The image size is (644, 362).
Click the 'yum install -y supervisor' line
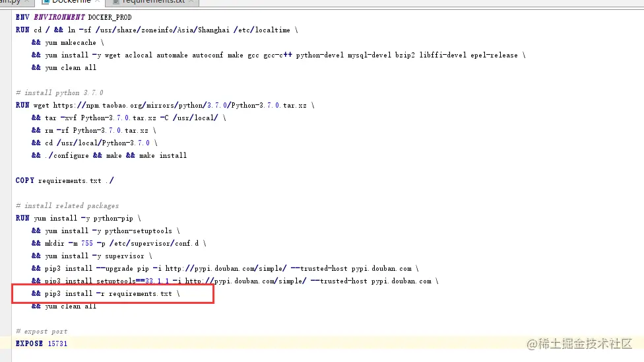coord(92,256)
